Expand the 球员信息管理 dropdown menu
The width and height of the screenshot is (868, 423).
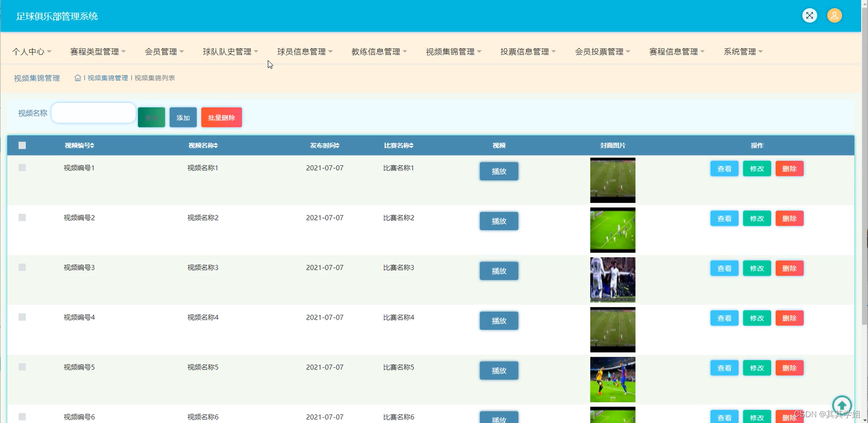tap(305, 52)
